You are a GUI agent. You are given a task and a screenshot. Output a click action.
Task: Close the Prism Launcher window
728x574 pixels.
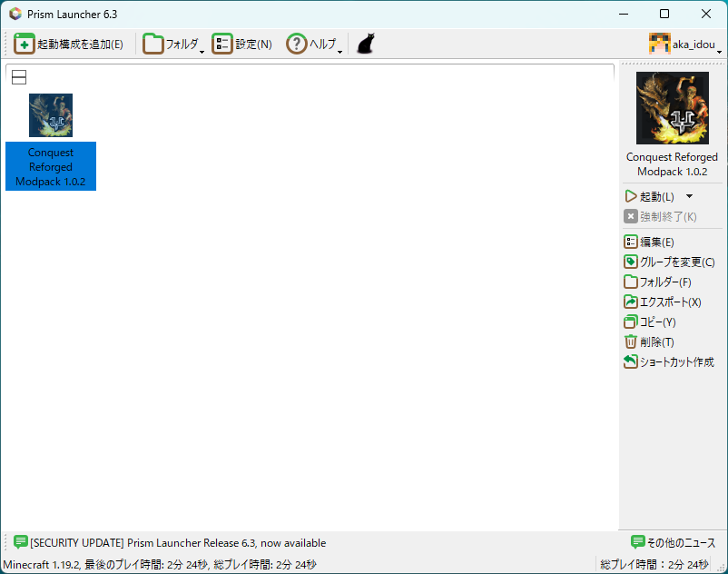pos(706,14)
